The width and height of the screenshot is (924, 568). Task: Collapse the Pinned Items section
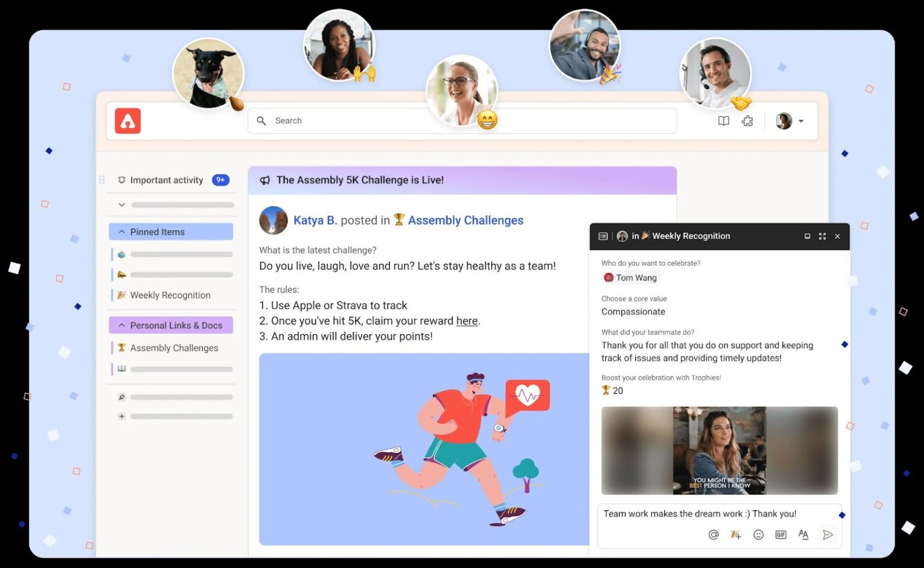122,231
